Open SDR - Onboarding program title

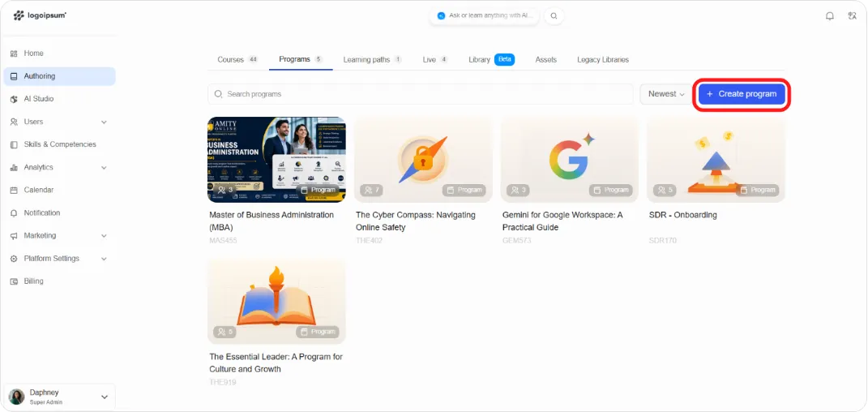(682, 215)
